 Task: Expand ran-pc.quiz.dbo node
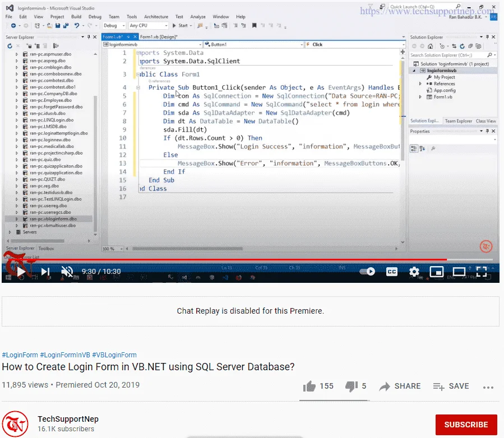coord(17,160)
